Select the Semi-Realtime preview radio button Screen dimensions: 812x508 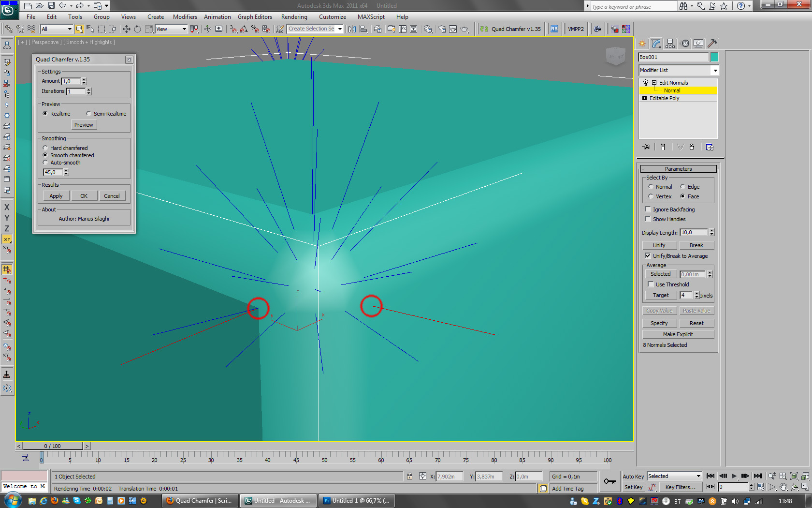pyautogui.click(x=89, y=113)
